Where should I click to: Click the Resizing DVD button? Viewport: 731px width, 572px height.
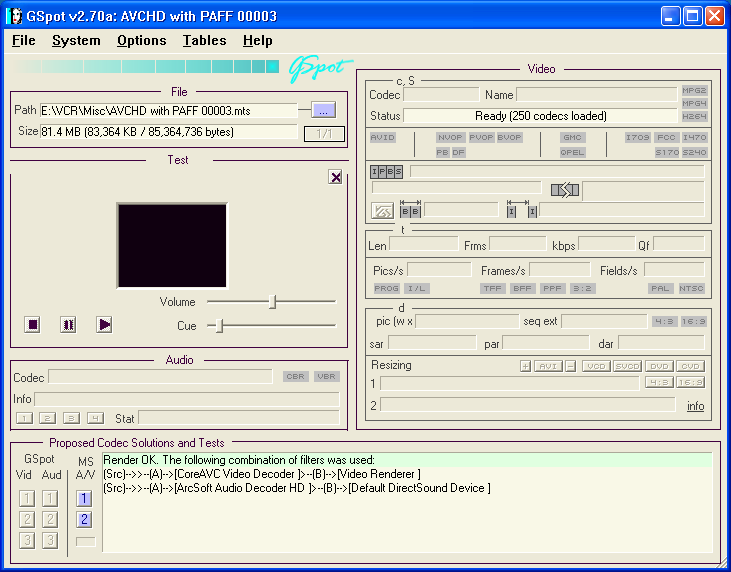(659, 366)
